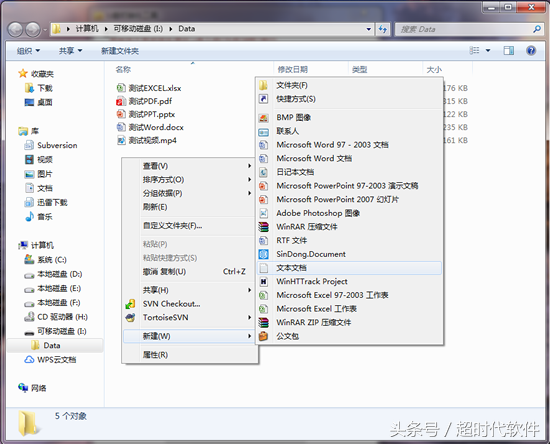The height and width of the screenshot is (444, 550).
Task: Toggle the preview pane icon
Action: click(509, 51)
